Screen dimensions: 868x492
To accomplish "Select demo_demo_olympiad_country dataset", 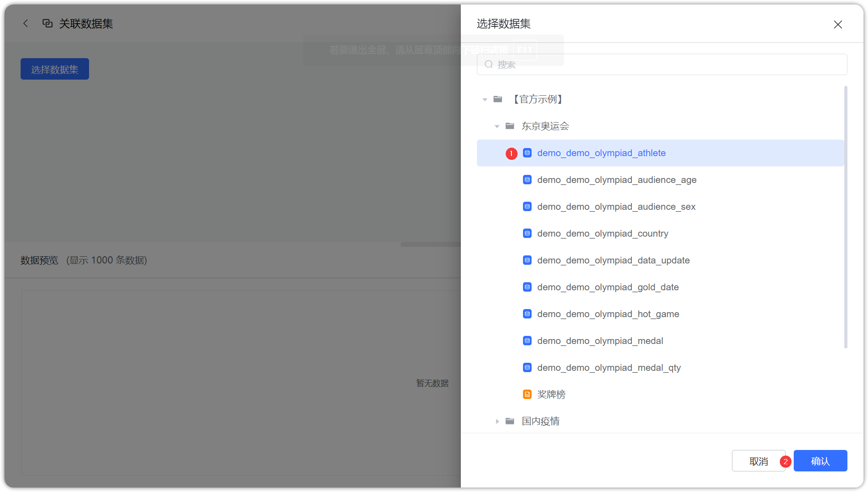I will coord(660,233).
